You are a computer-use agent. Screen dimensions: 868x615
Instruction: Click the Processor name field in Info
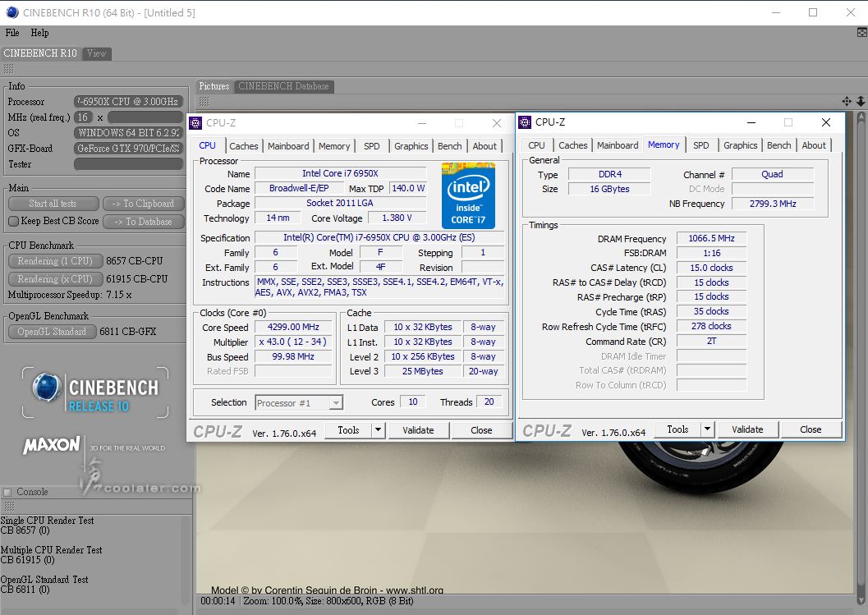pos(128,101)
